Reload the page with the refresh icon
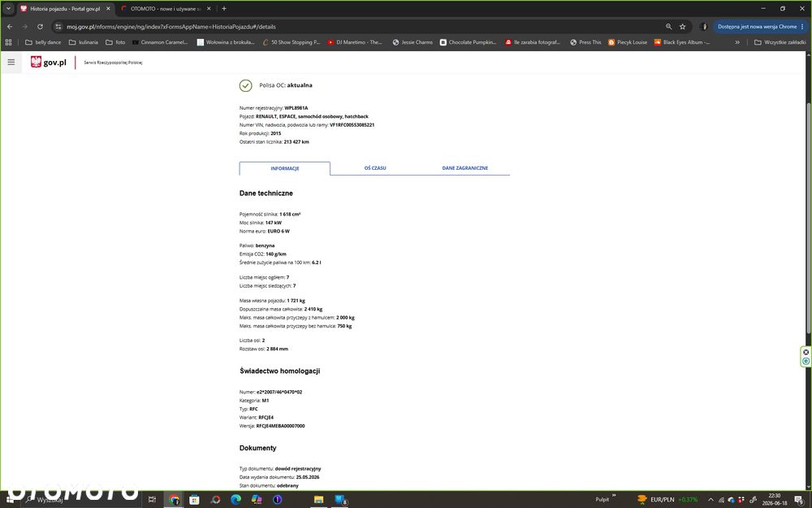 (x=40, y=27)
